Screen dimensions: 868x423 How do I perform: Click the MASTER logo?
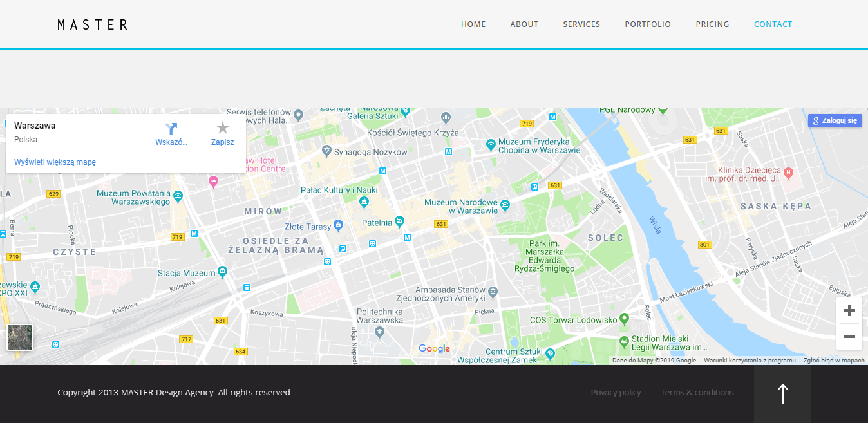[93, 25]
